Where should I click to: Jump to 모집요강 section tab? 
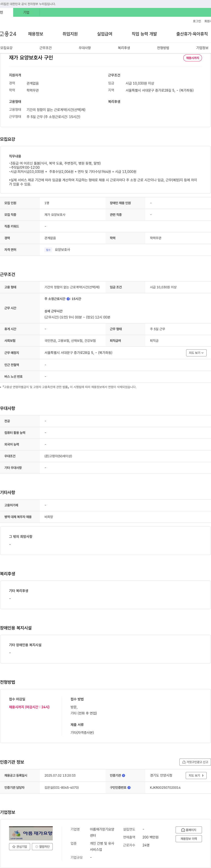pyautogui.click(x=6, y=48)
